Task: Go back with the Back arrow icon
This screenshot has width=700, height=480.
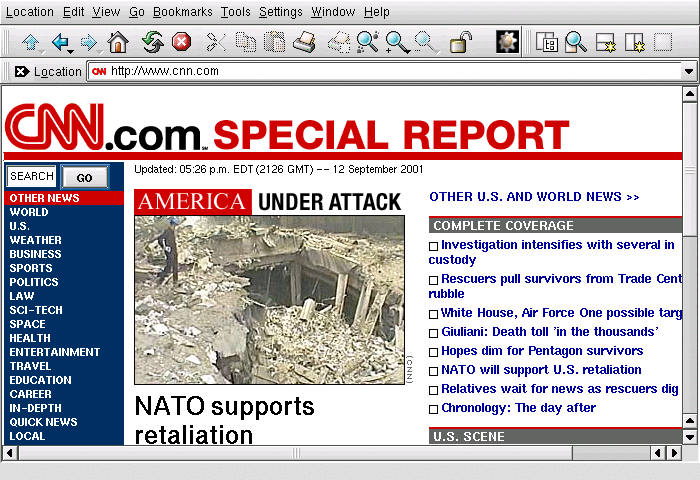Action: pyautogui.click(x=60, y=43)
